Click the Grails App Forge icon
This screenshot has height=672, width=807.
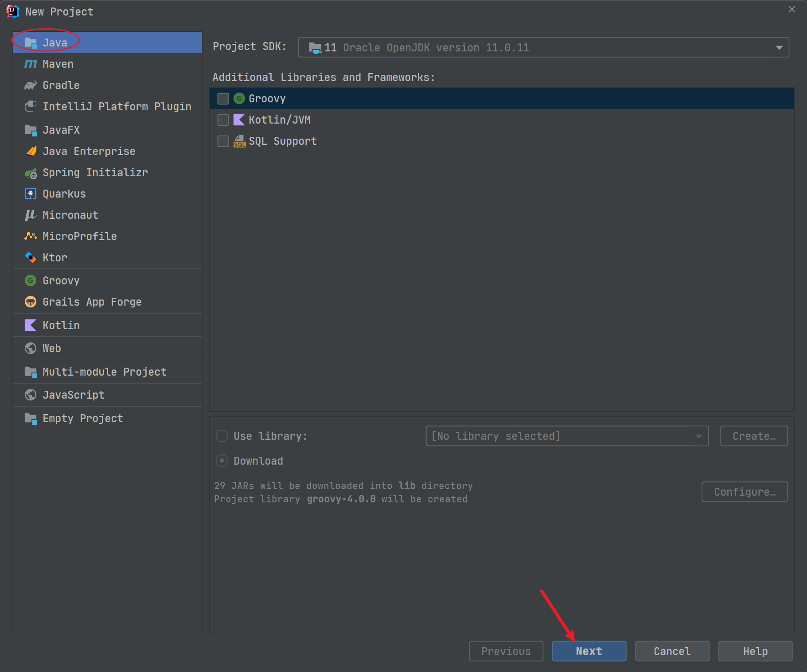pos(31,302)
